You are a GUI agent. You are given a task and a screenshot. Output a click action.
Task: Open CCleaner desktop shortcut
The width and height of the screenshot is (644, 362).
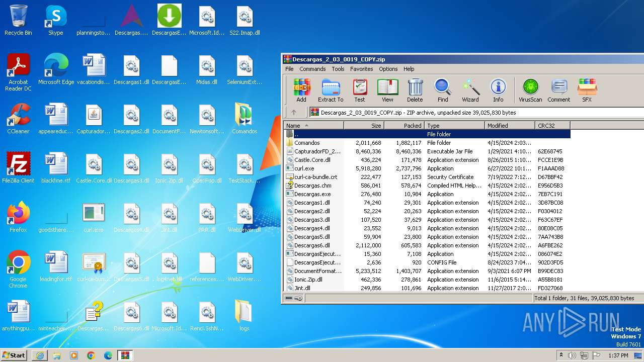(18, 119)
